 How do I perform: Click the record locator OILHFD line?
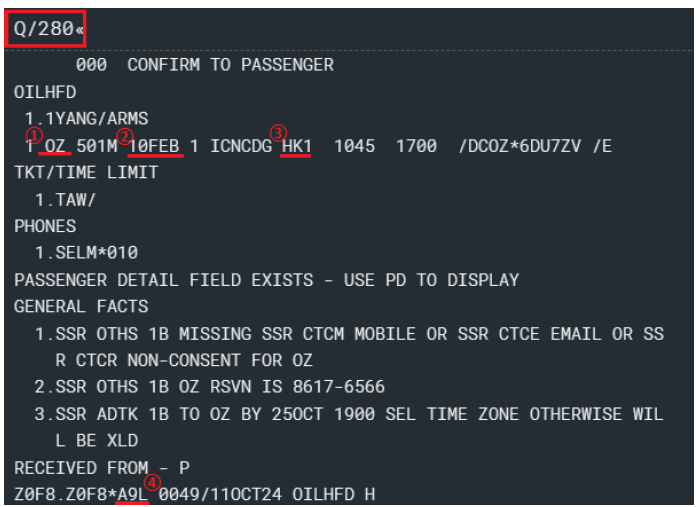click(45, 92)
